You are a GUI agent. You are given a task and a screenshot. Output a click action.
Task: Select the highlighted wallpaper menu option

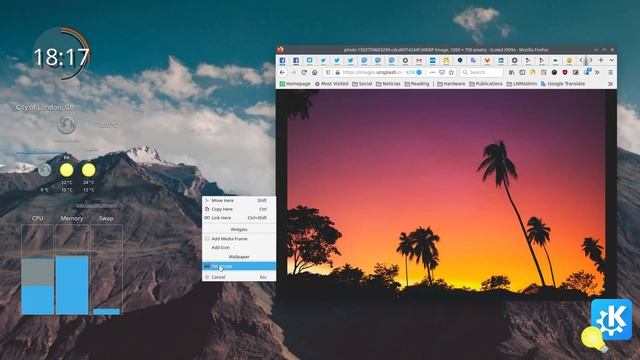point(239,266)
